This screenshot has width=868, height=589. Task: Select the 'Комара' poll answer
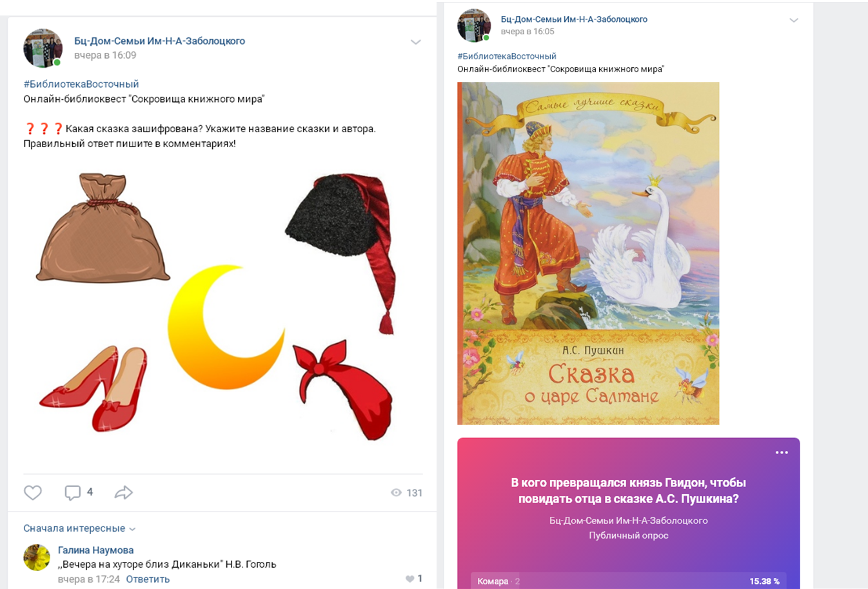(628, 581)
